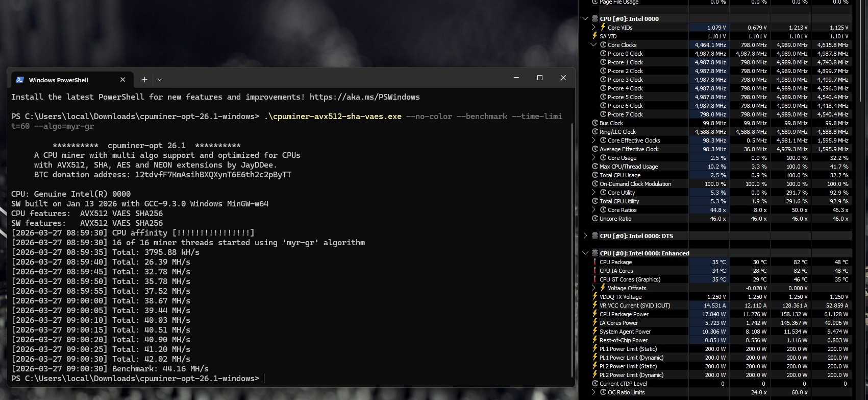Select the 'CPU: Genuine Intel(R) 0000' terminal line
The image size is (868, 400).
click(71, 194)
